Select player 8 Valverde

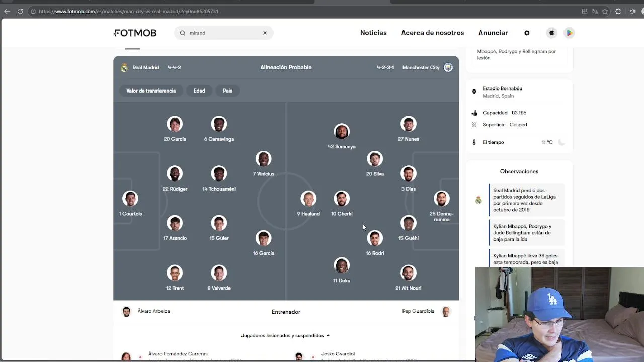219,278
